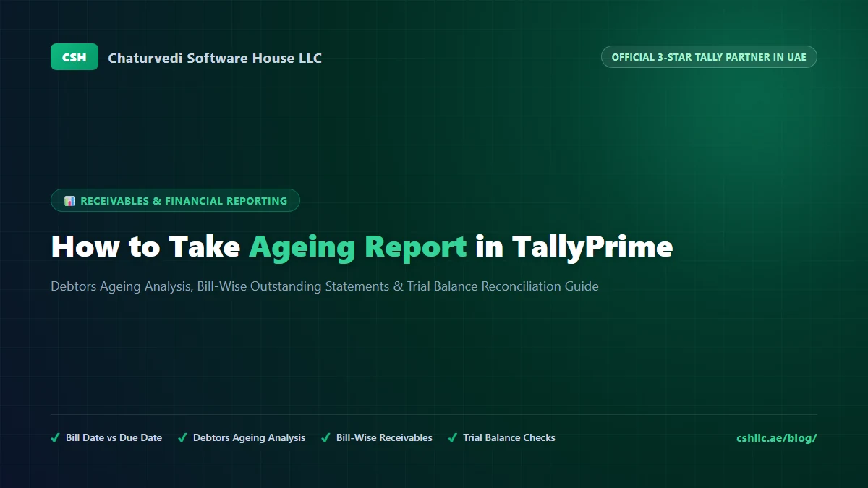
Task: Open the cshllc.ae/blog/ link
Action: 777,437
